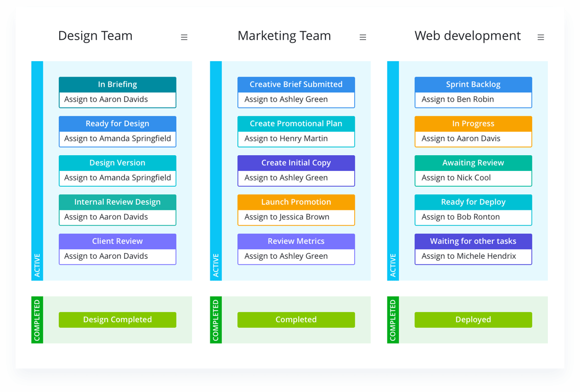Open Assign to Jessica Brown field

[x=296, y=217]
